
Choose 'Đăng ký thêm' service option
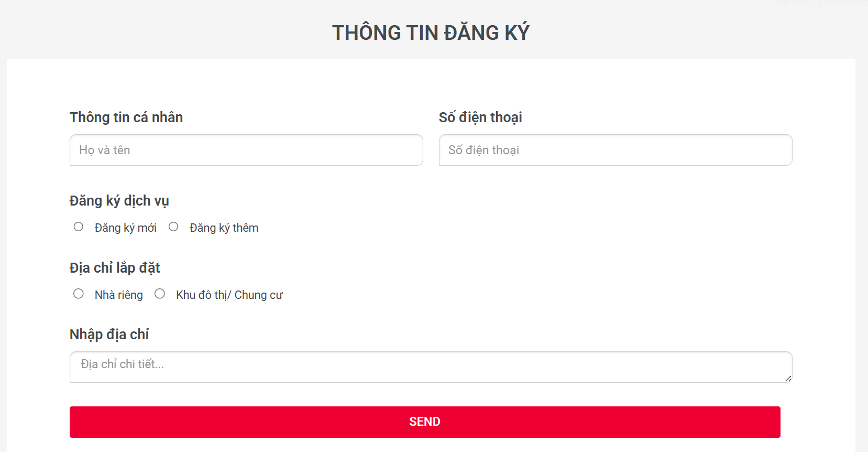(x=173, y=226)
